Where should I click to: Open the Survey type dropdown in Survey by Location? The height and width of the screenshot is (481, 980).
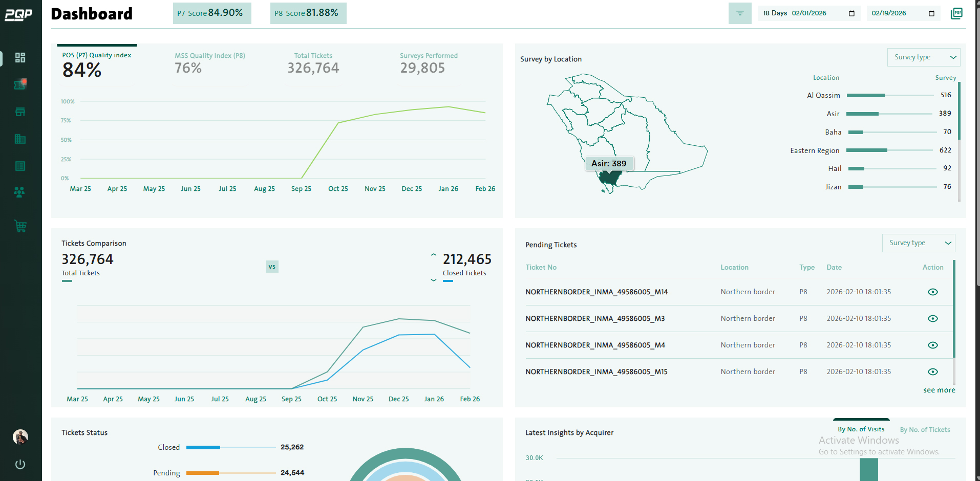(923, 57)
